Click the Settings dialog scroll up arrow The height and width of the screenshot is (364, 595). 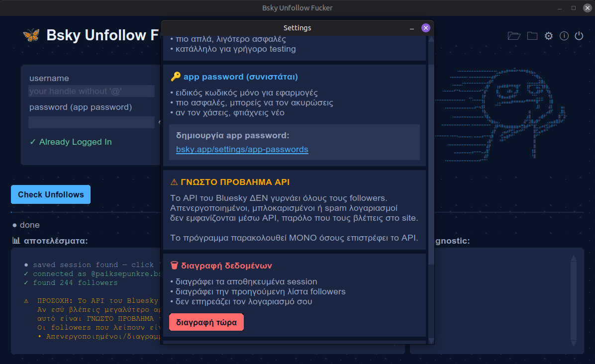point(431,39)
